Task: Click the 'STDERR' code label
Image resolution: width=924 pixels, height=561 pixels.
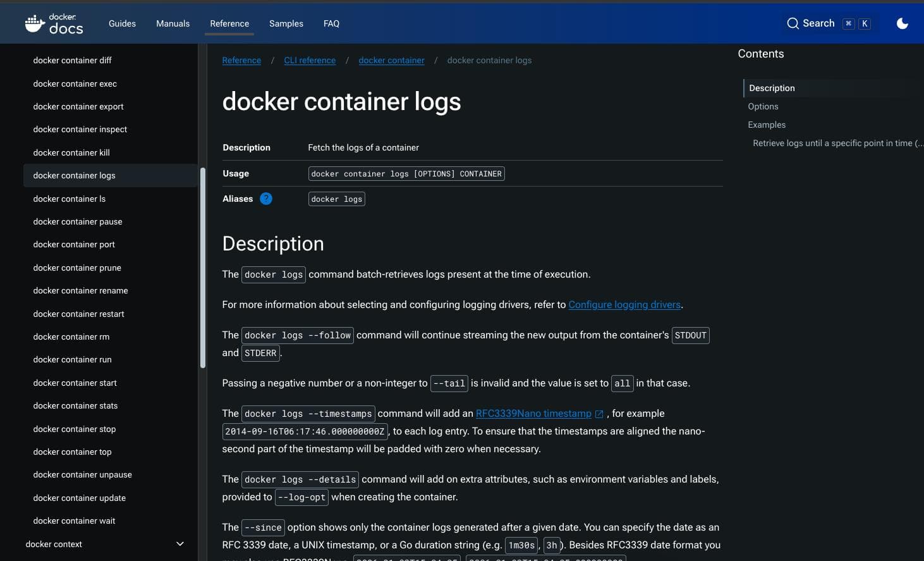Action: click(x=260, y=353)
